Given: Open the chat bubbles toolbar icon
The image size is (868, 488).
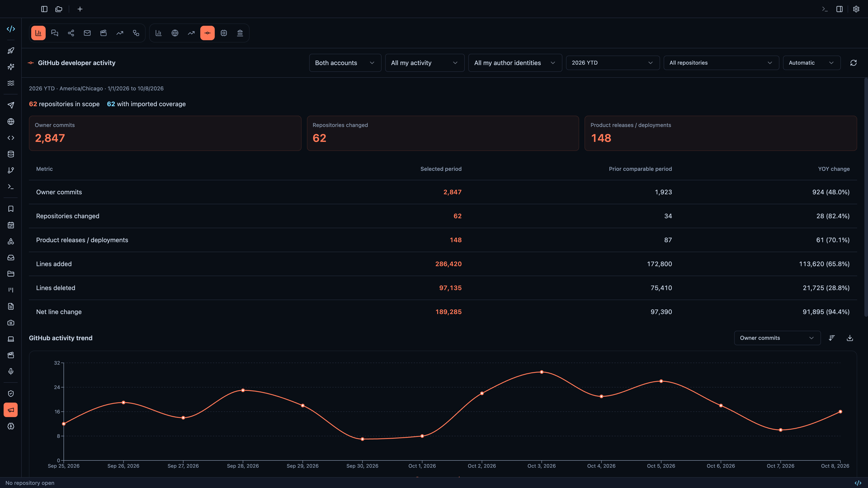Looking at the screenshot, I should click(x=54, y=33).
